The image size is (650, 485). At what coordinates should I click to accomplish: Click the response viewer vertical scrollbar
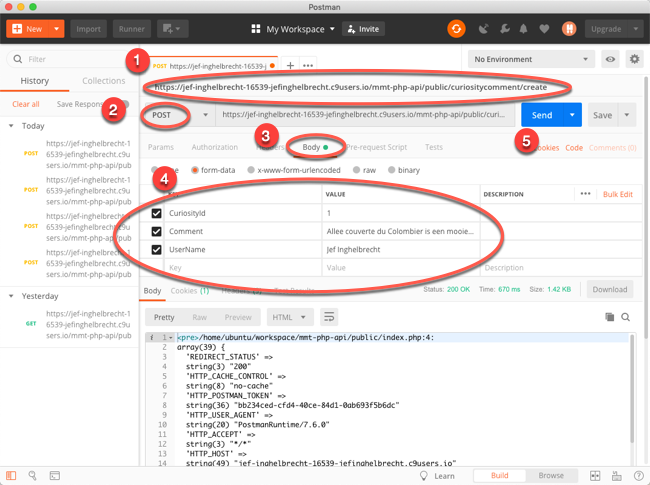click(632, 390)
